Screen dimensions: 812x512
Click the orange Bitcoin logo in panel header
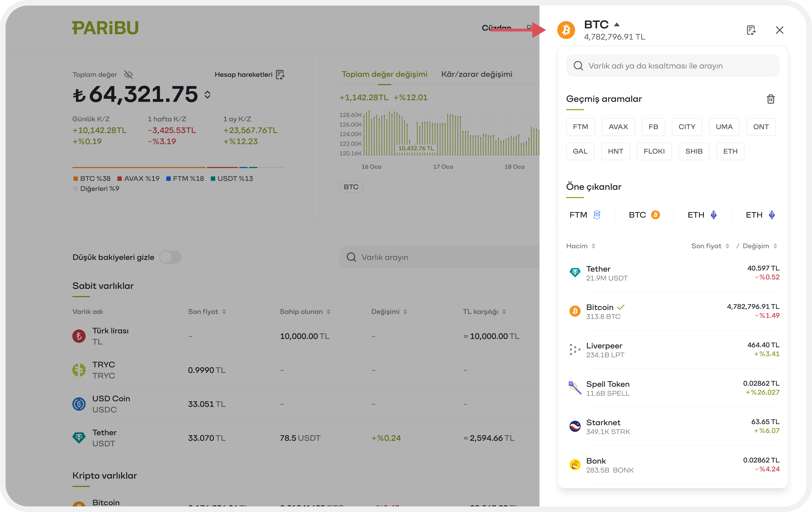point(566,30)
